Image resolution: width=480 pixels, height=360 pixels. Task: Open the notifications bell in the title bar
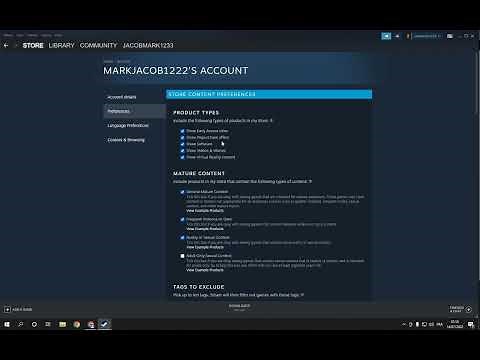pos(397,36)
